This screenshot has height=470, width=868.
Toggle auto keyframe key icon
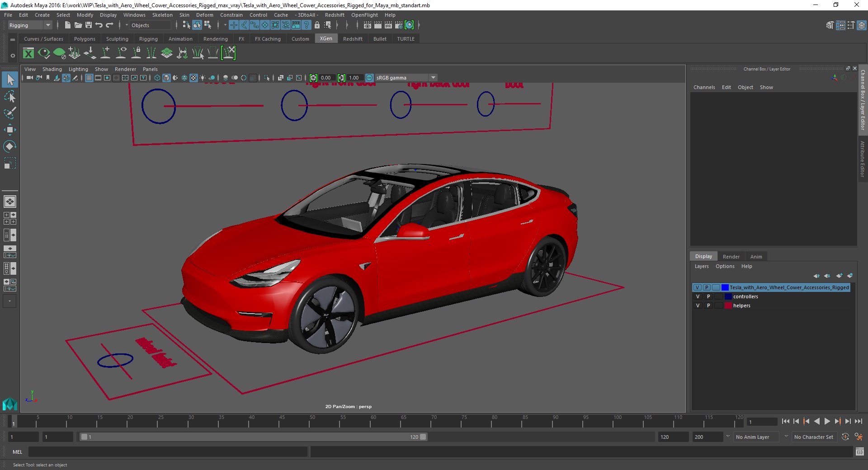(845, 437)
